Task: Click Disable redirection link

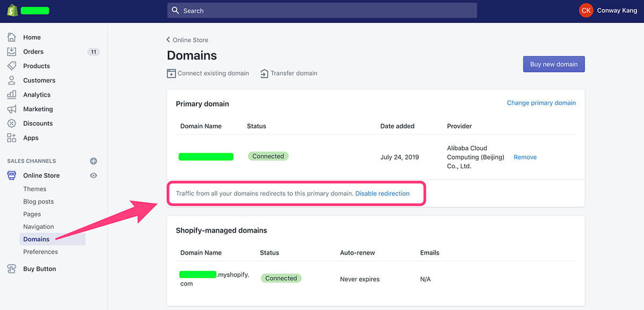Action: point(382,193)
